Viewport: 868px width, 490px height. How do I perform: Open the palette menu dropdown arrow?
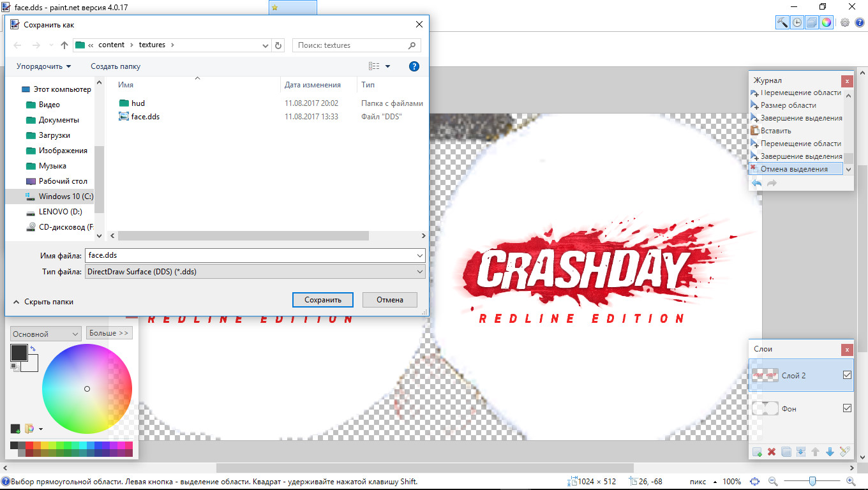pos(41,429)
